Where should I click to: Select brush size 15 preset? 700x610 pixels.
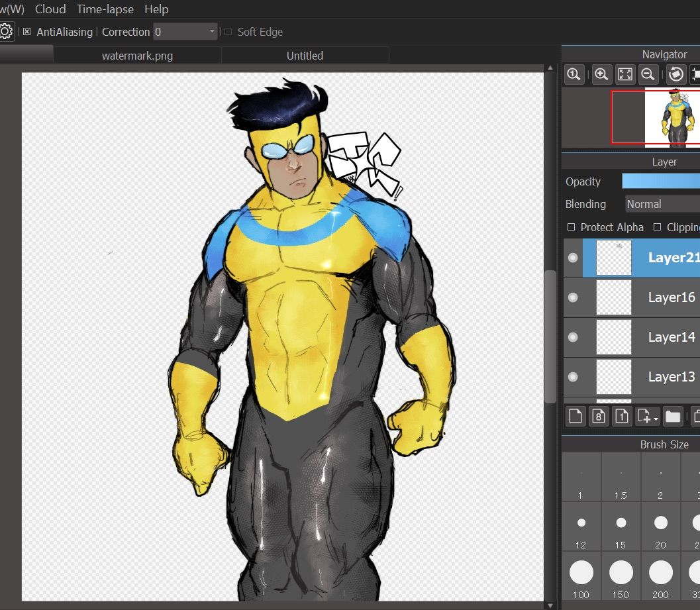pos(621,527)
